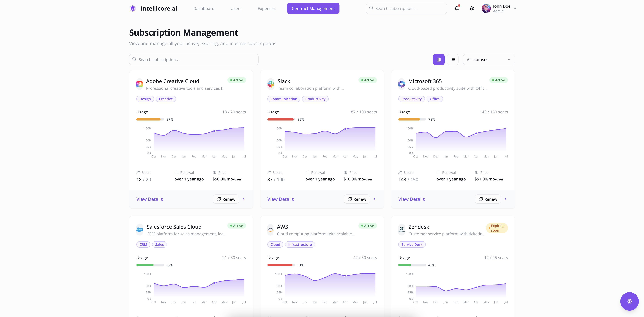Click chevron arrow on Microsoft 365 card
This screenshot has height=317, width=644.
(x=505, y=199)
